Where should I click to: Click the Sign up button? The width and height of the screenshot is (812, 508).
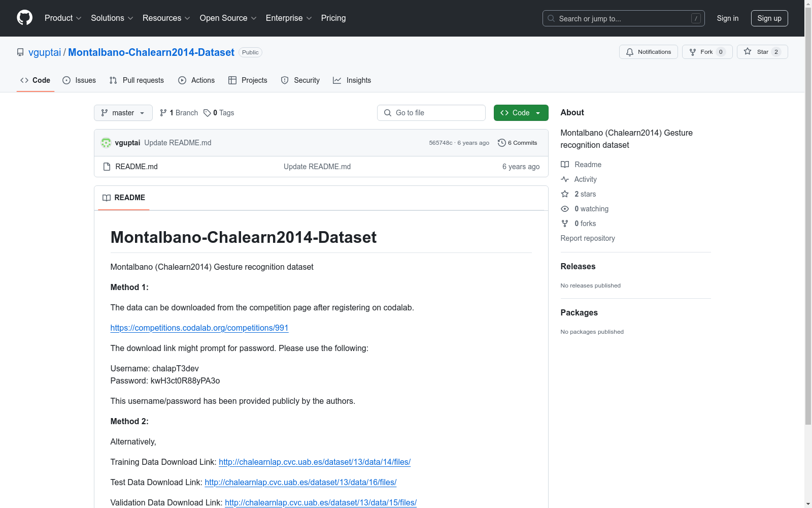769,18
